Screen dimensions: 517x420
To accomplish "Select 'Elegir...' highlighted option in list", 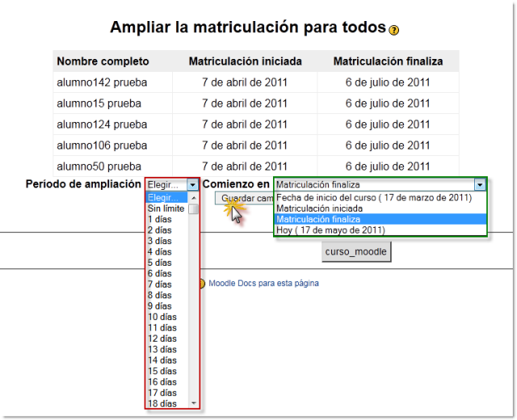I will pyautogui.click(x=164, y=198).
